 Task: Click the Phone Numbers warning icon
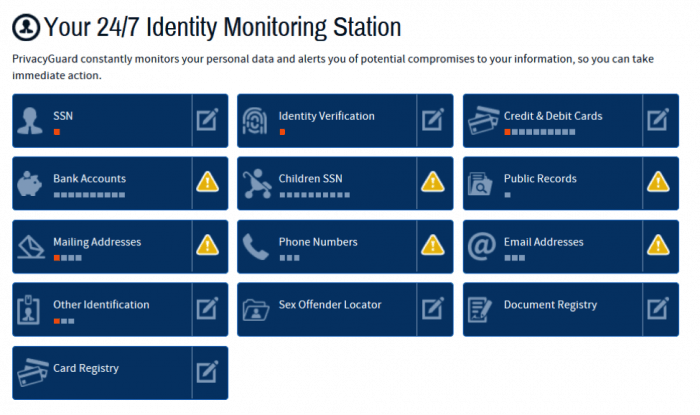[x=432, y=246]
